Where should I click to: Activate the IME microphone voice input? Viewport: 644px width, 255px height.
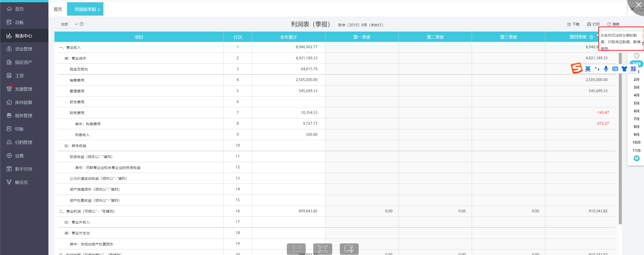click(606, 69)
